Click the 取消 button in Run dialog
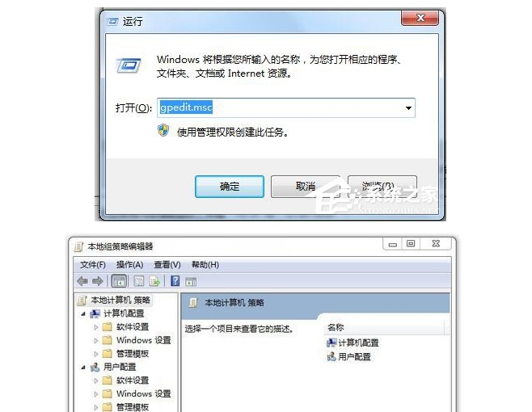This screenshot has width=532, height=412. 306,187
